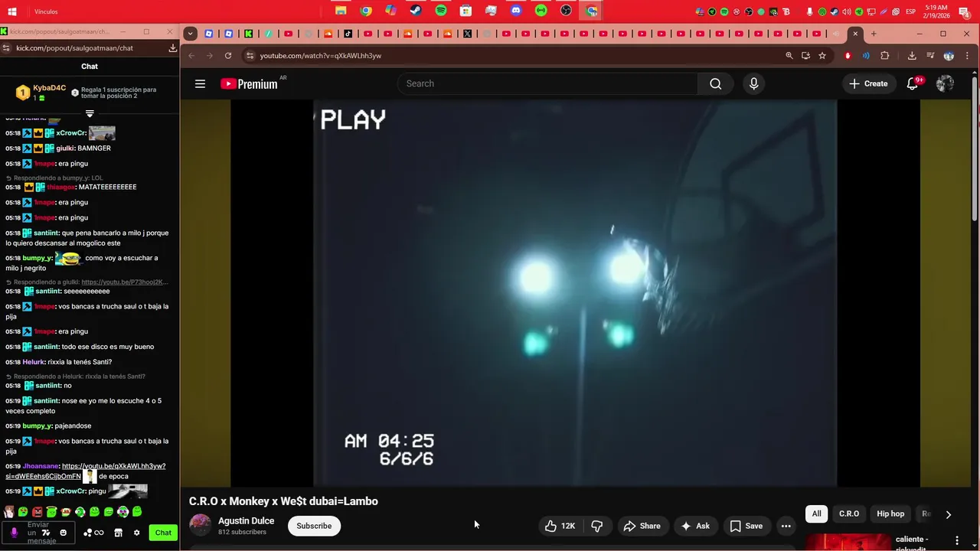
Task: Click the Share button
Action: (x=642, y=526)
